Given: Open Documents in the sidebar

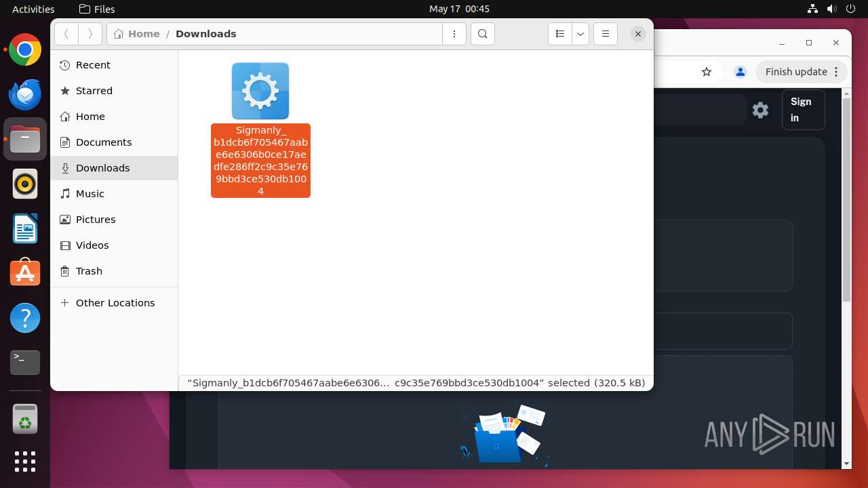Looking at the screenshot, I should 114,142.
